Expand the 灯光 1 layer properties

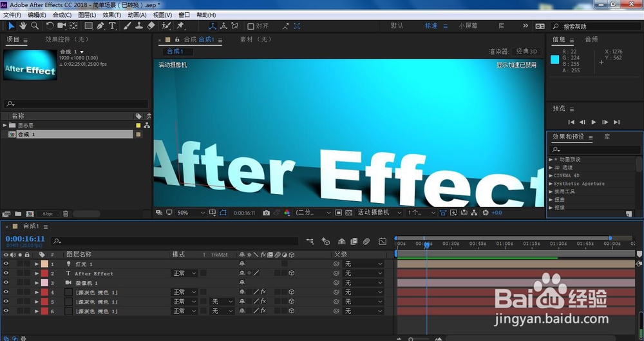37,264
